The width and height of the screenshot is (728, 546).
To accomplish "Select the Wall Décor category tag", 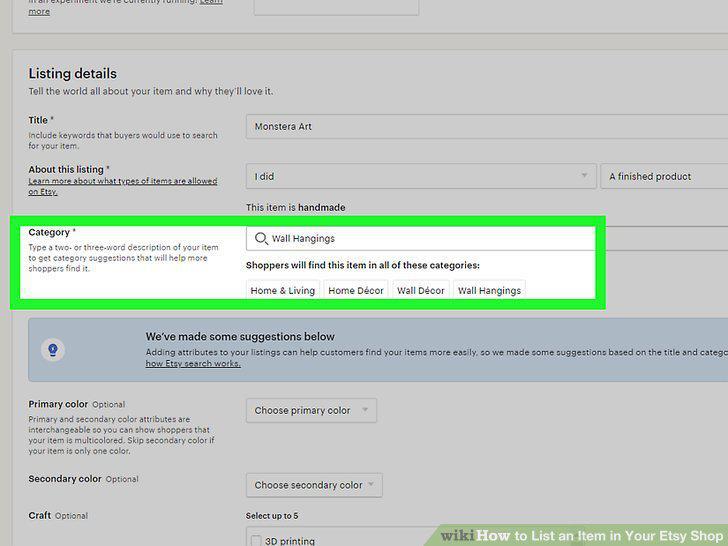I will (421, 290).
